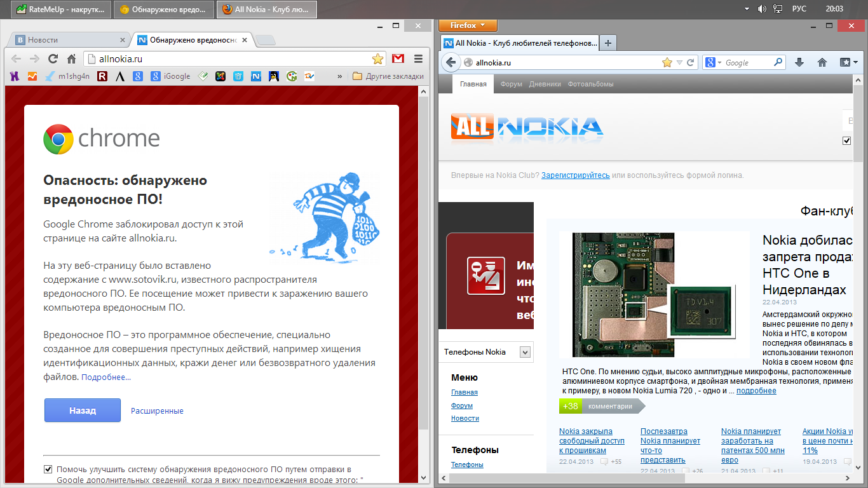Open clock showing 20:03
This screenshot has width=868, height=488.
834,9
